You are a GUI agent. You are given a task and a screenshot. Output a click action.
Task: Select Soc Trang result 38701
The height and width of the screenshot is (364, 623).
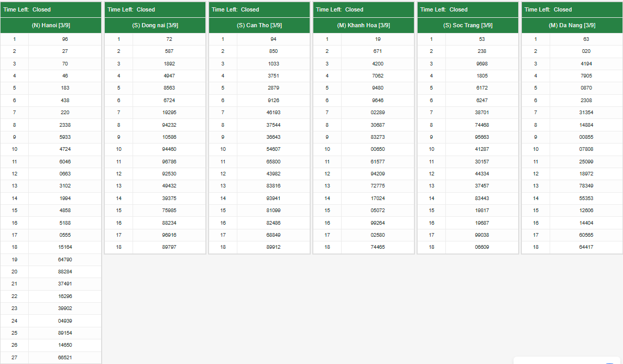coord(482,113)
